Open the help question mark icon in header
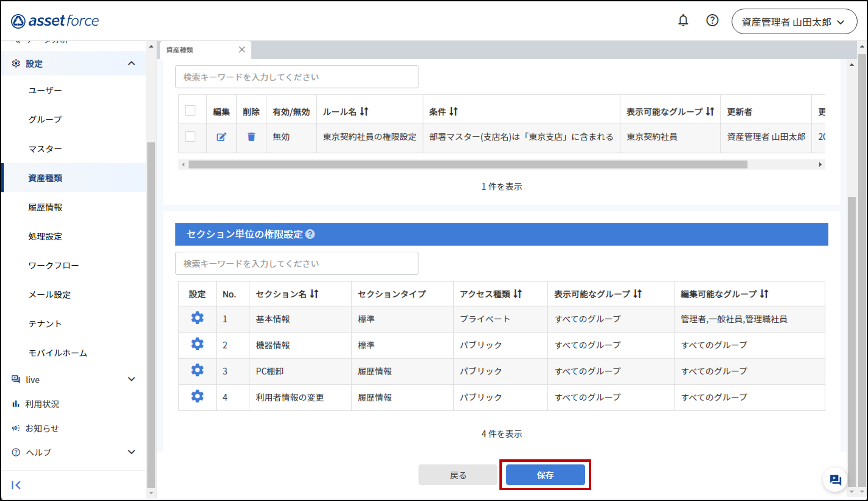Viewport: 868px width, 501px height. coord(712,21)
